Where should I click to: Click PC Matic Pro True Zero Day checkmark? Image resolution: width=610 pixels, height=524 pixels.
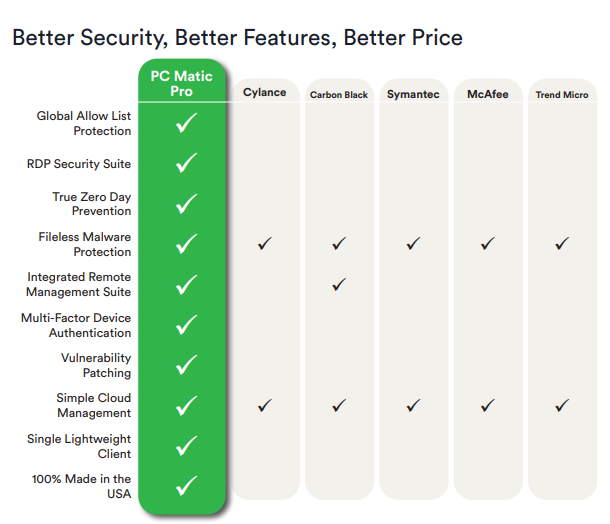(x=186, y=203)
